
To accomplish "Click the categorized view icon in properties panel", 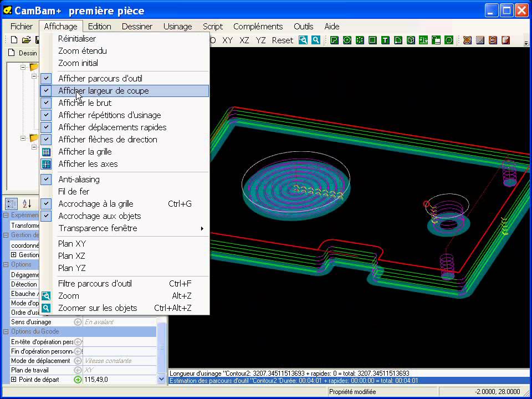I will pyautogui.click(x=11, y=203).
